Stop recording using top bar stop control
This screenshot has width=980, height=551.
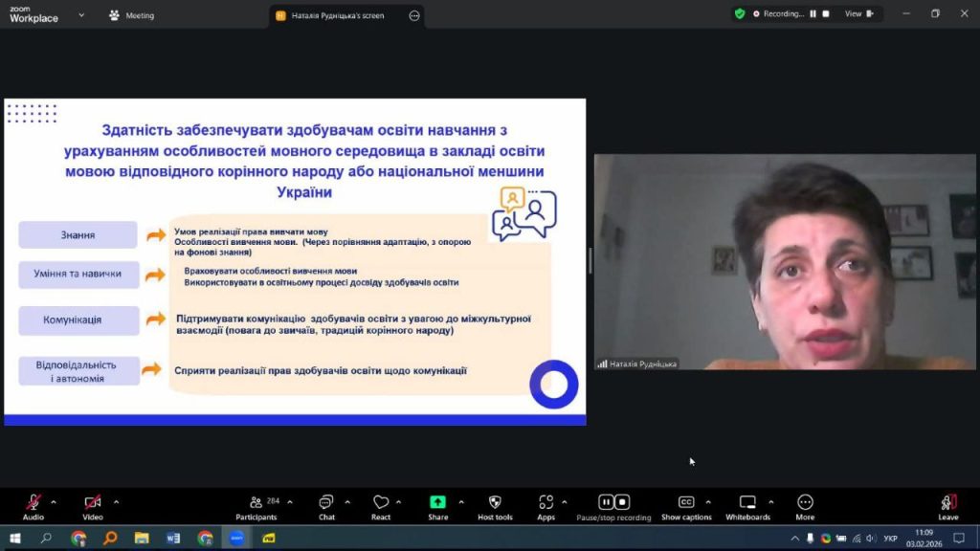coord(826,14)
